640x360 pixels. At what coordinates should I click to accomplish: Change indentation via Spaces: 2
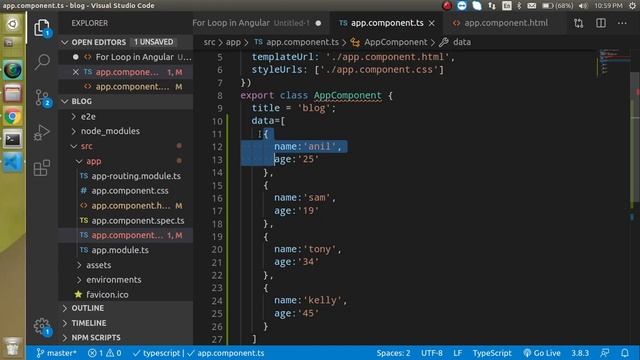tap(393, 353)
